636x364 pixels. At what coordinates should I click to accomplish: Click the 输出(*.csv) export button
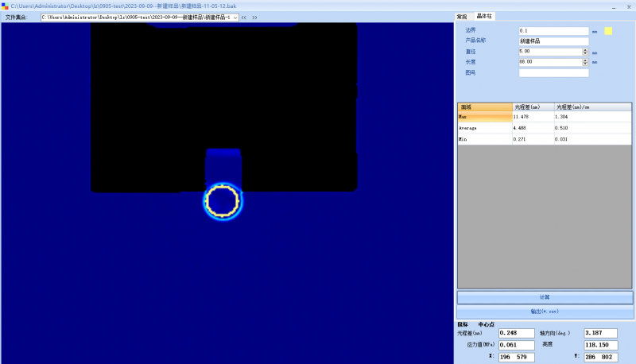click(545, 312)
